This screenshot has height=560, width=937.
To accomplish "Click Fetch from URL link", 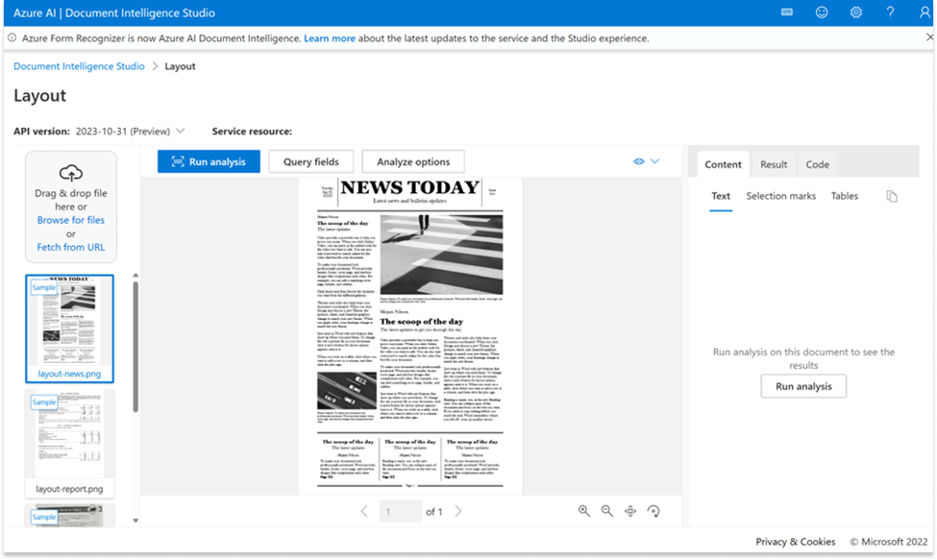I will coord(70,247).
